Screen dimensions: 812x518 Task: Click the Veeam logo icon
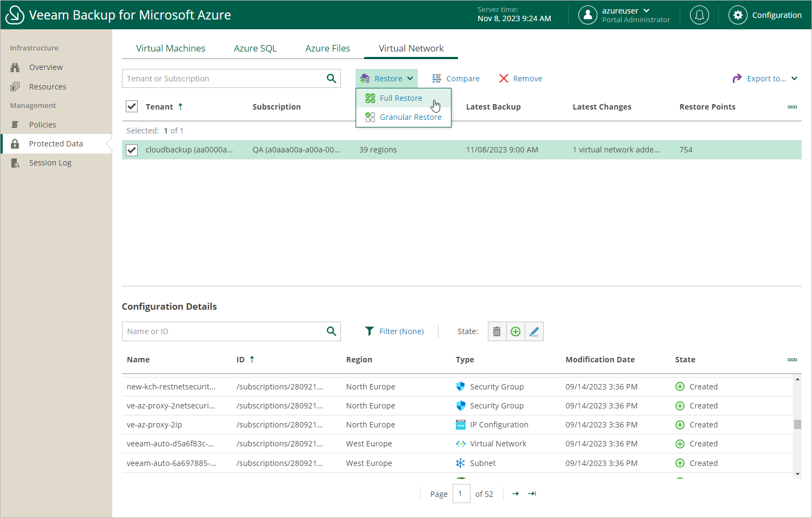point(15,15)
